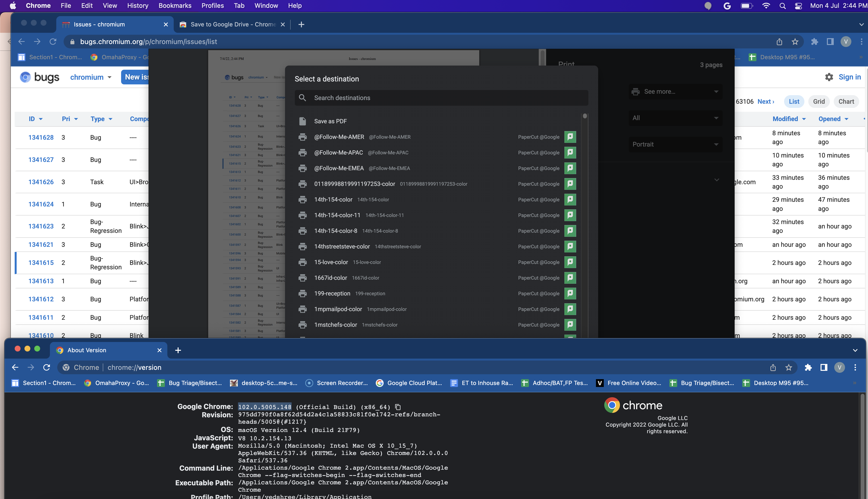Switch to Grid view
This screenshot has width=868, height=499.
(819, 102)
